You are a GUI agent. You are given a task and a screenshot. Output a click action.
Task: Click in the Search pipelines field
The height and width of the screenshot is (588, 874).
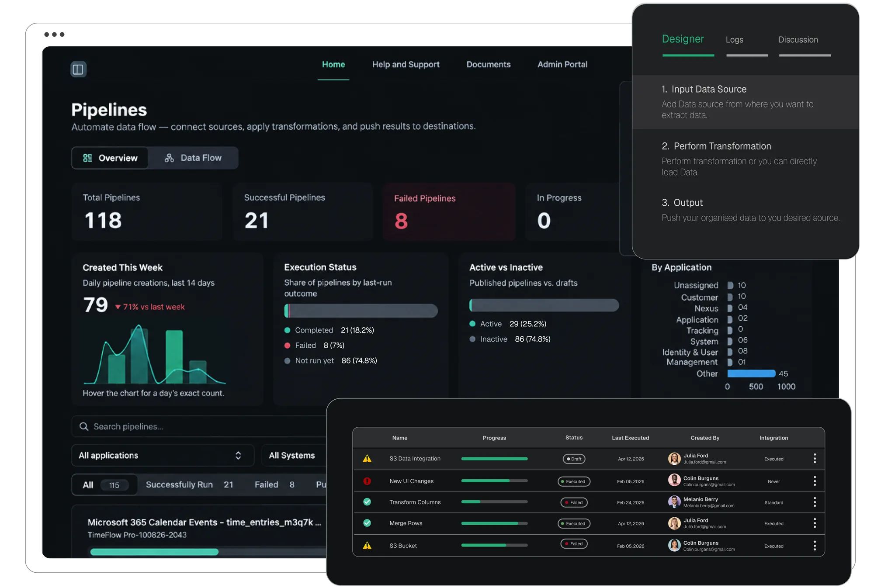(199, 426)
